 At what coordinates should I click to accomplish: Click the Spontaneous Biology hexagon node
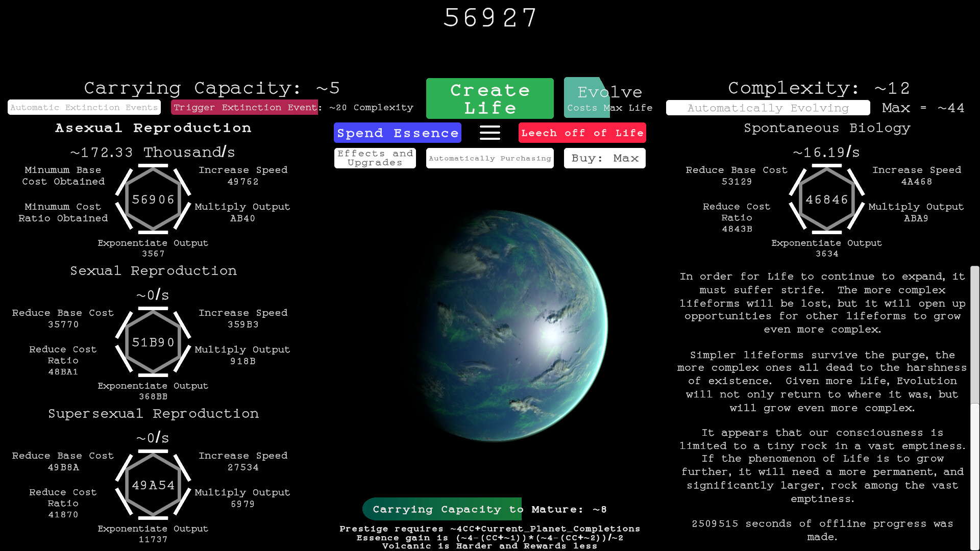point(826,199)
